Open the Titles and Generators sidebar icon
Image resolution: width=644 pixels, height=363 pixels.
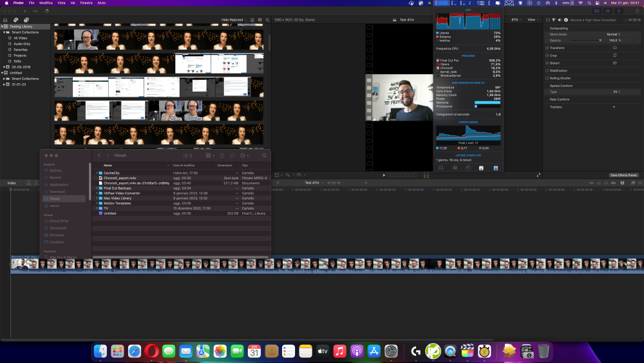(x=26, y=20)
